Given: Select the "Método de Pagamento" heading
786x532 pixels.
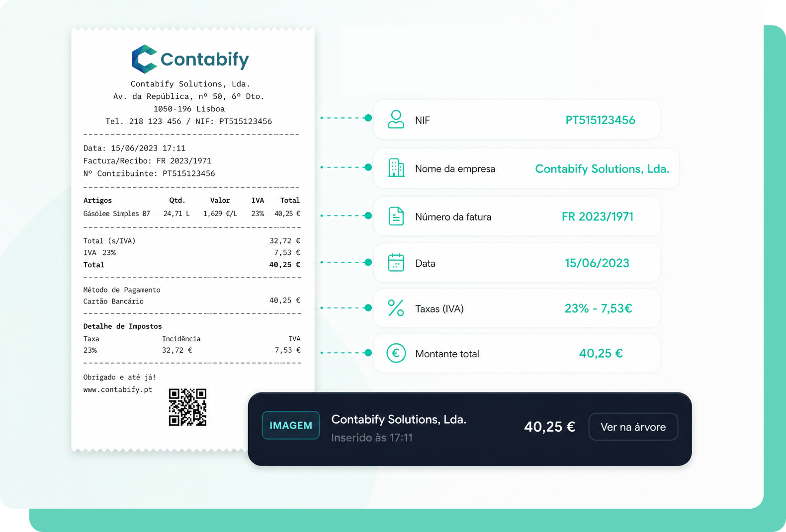Looking at the screenshot, I should tap(122, 290).
